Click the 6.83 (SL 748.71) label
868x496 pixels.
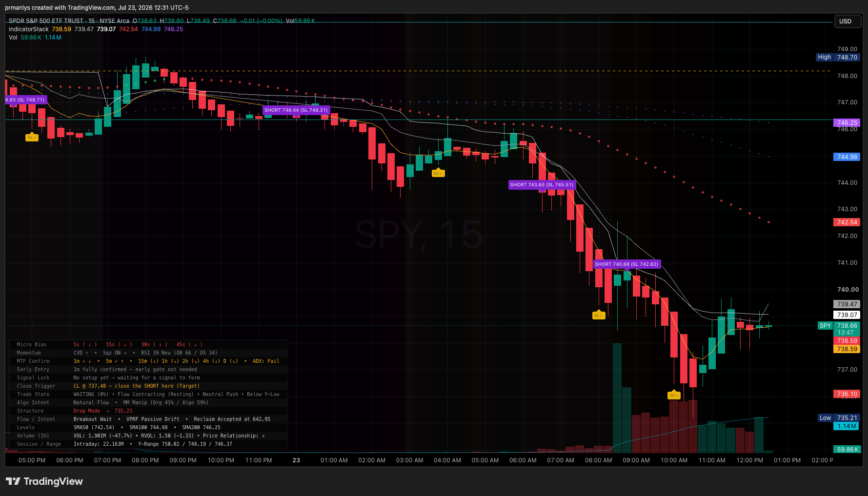point(26,100)
